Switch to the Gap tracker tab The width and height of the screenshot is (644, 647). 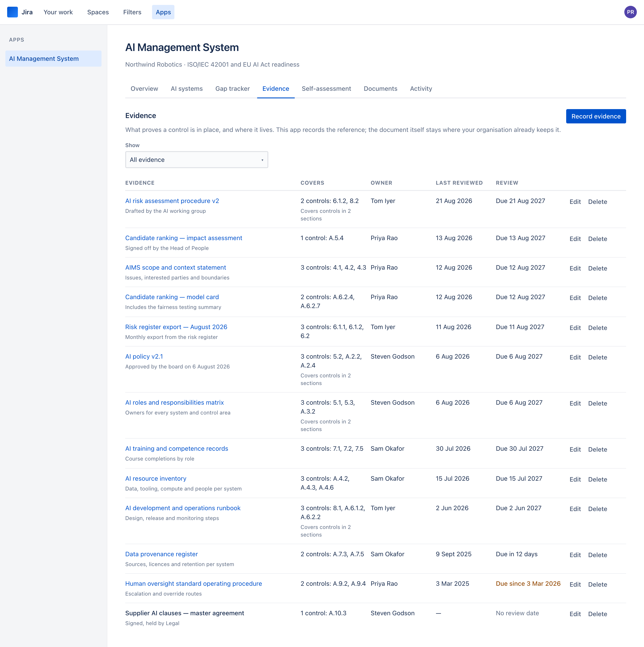coord(232,89)
